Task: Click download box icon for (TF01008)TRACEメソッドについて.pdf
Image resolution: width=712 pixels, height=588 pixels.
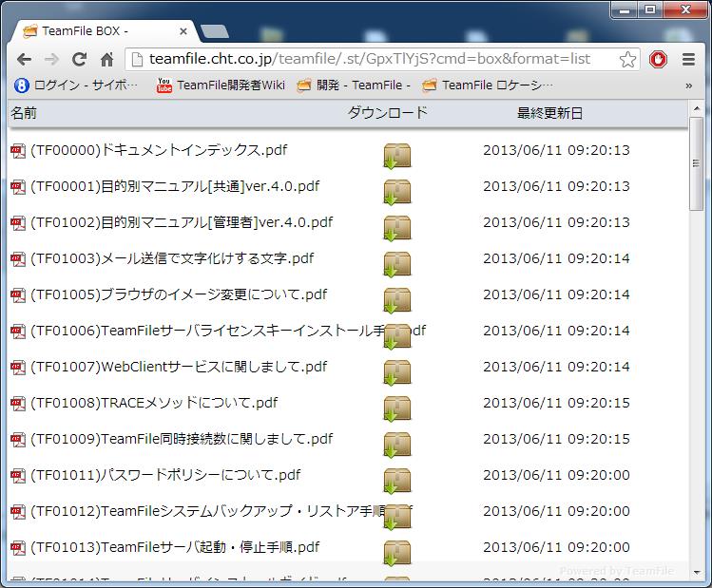Action: click(396, 409)
